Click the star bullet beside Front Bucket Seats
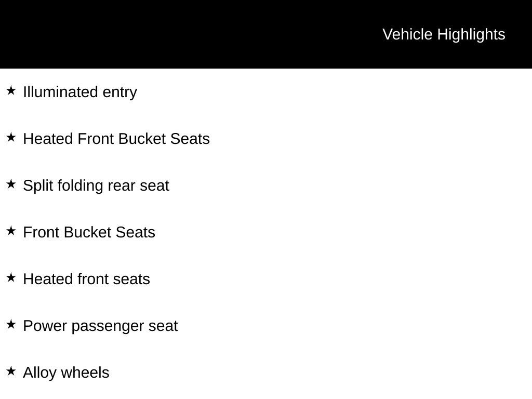 click(x=11, y=231)
